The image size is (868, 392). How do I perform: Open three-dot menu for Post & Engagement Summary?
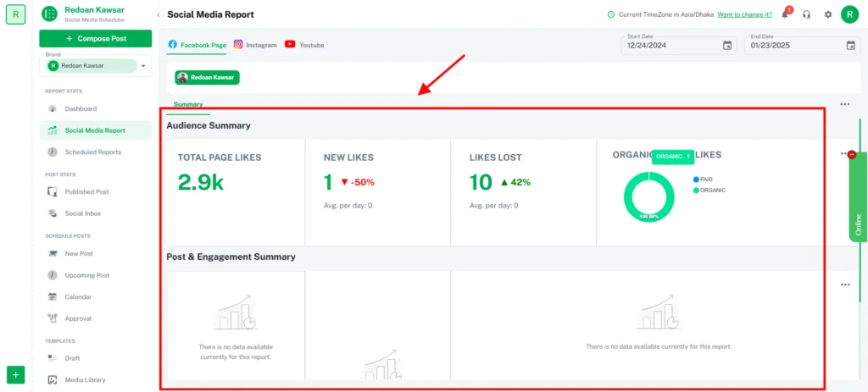click(844, 285)
